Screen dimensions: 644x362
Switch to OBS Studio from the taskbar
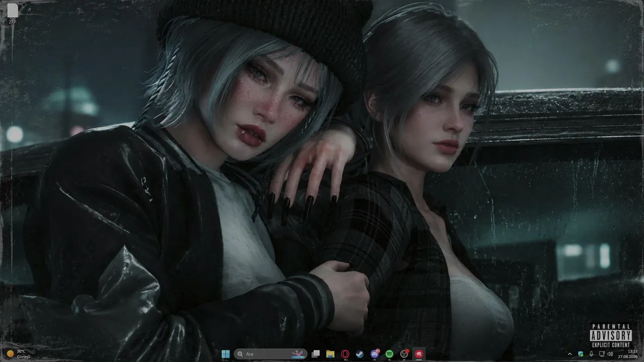(404, 354)
